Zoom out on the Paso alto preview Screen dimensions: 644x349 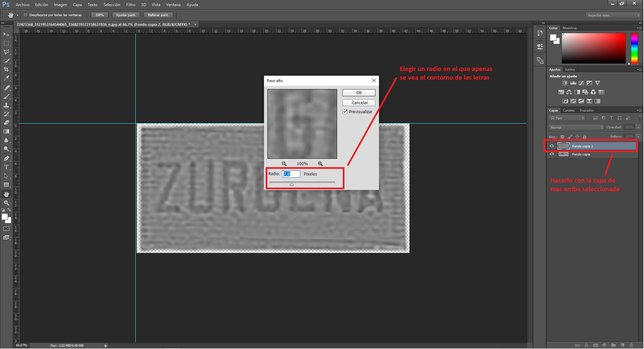pyautogui.click(x=284, y=164)
